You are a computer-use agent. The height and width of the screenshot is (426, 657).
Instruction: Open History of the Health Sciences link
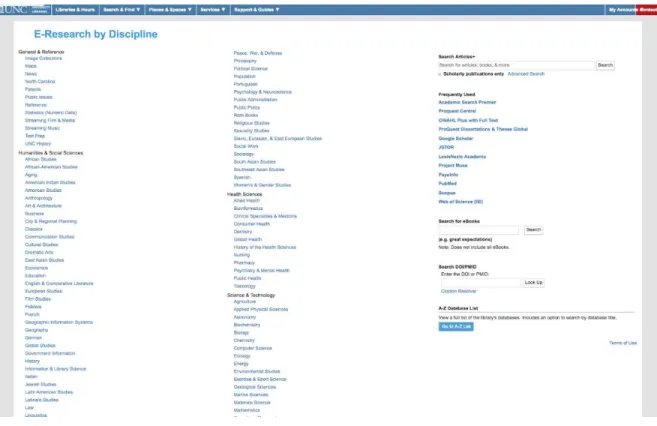(265, 248)
